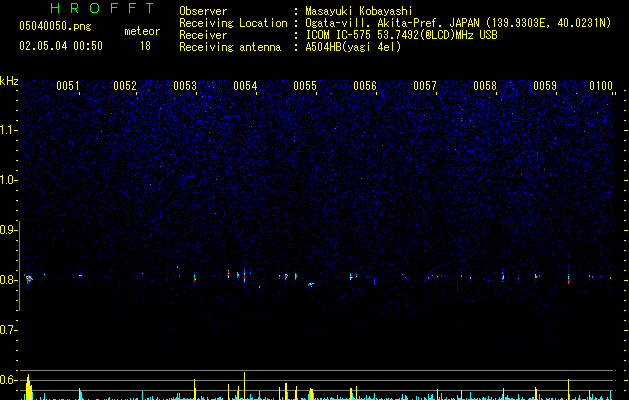Click the Observer label
This screenshot has height=400, width=629.
[x=203, y=11]
